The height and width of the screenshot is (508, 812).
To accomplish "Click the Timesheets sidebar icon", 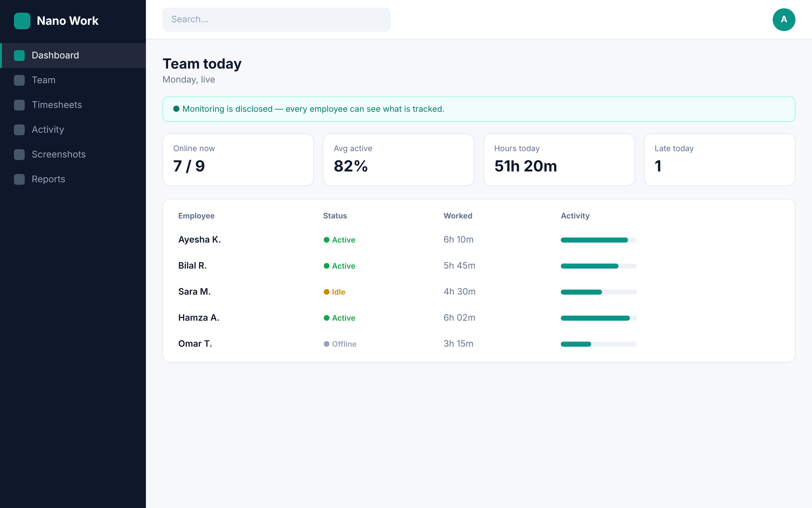I will pos(19,105).
